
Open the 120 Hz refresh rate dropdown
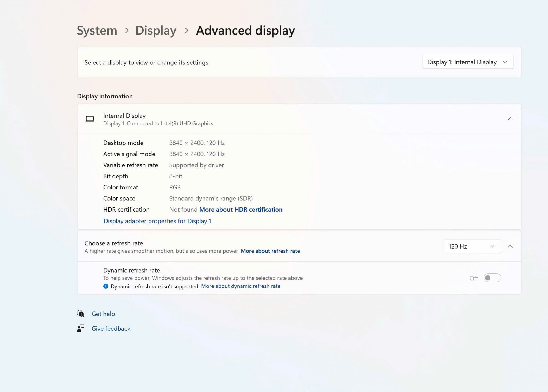click(x=472, y=246)
